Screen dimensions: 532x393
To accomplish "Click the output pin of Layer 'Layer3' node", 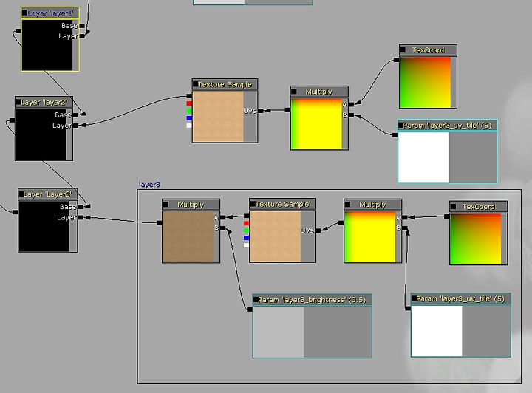I will click(x=15, y=212).
